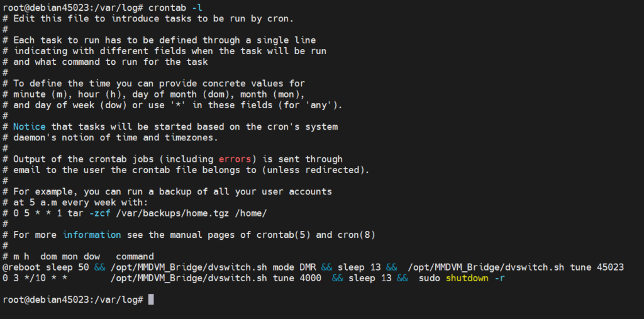Click the cyan word "Notice"
The image size is (644, 319).
[30, 126]
